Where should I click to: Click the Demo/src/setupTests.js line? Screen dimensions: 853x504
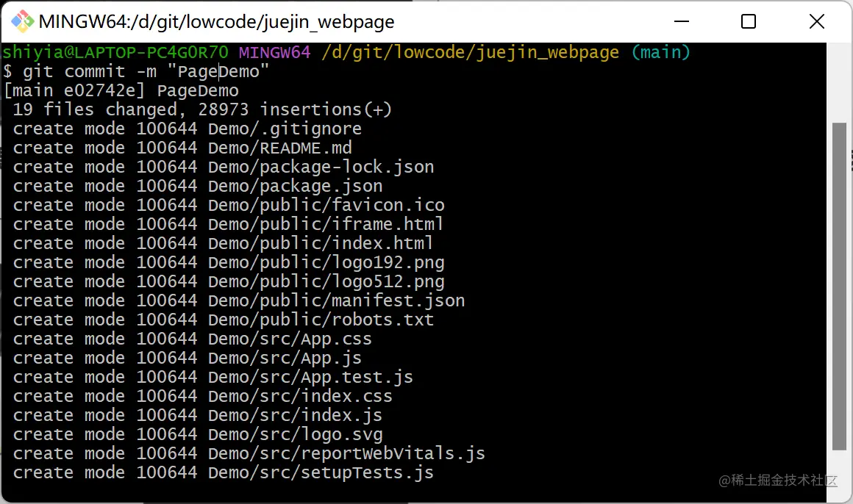click(x=224, y=472)
